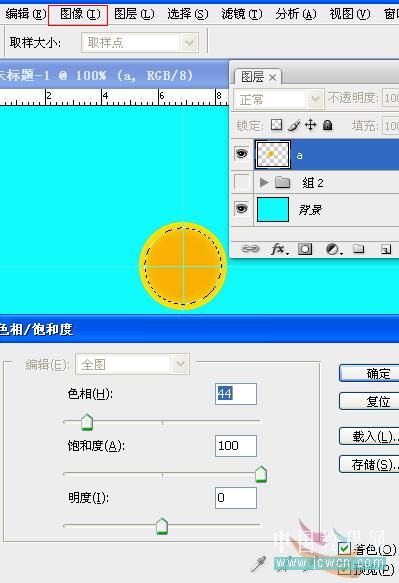The width and height of the screenshot is (399, 583).
Task: Show 组 2 group visibility box
Action: [x=242, y=182]
